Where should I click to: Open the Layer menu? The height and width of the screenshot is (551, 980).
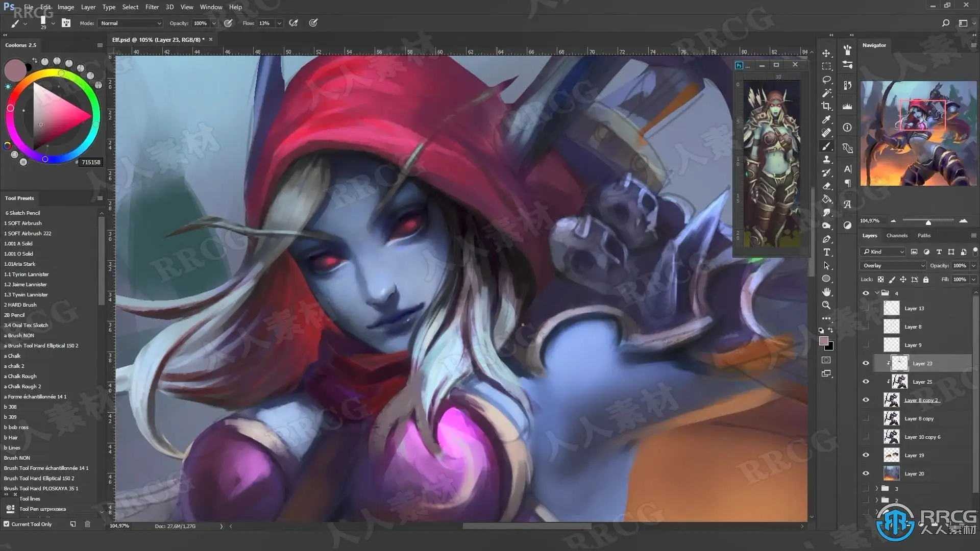tap(88, 7)
